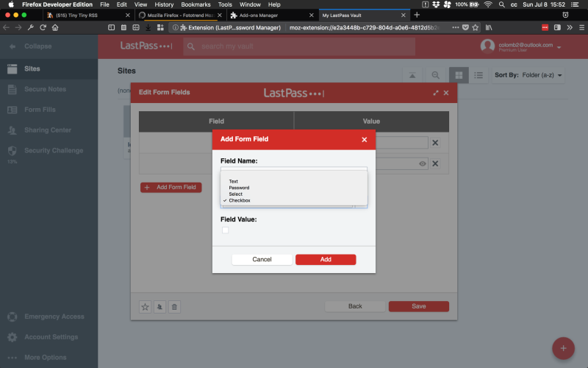Viewport: 588px width, 368px height.
Task: Click the vault zoom magnifier icon
Action: tap(435, 75)
